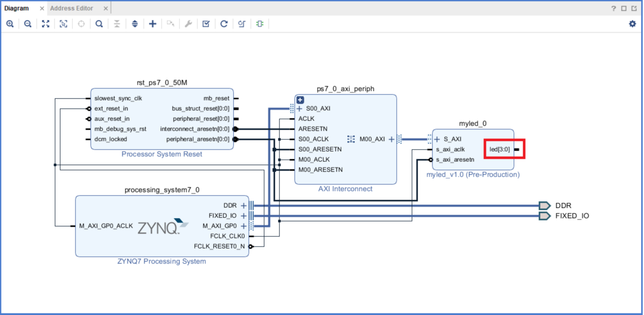Click the optimize routing toolbar icon

point(242,24)
